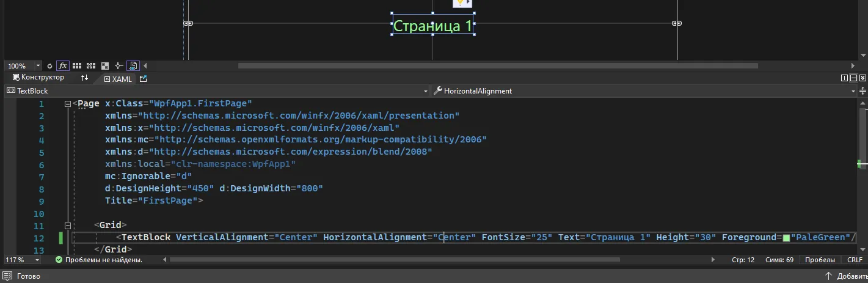The image size is (868, 283).
Task: Switch to the XAML tab
Action: (x=118, y=79)
